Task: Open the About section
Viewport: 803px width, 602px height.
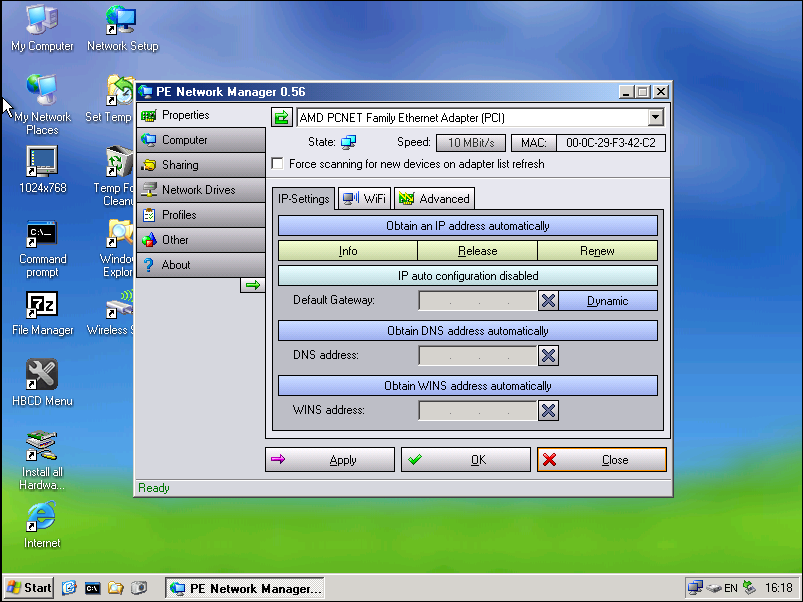Action: tap(201, 265)
